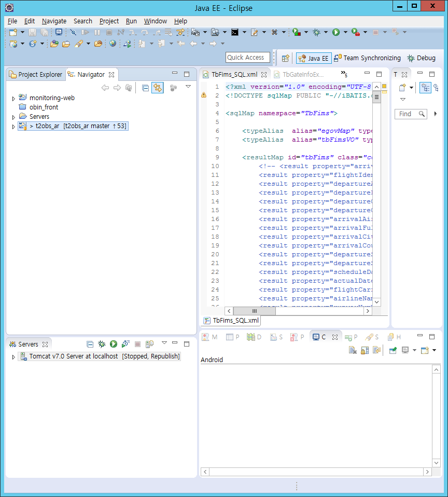Click the New Task icon in the Task List panel

402,88
